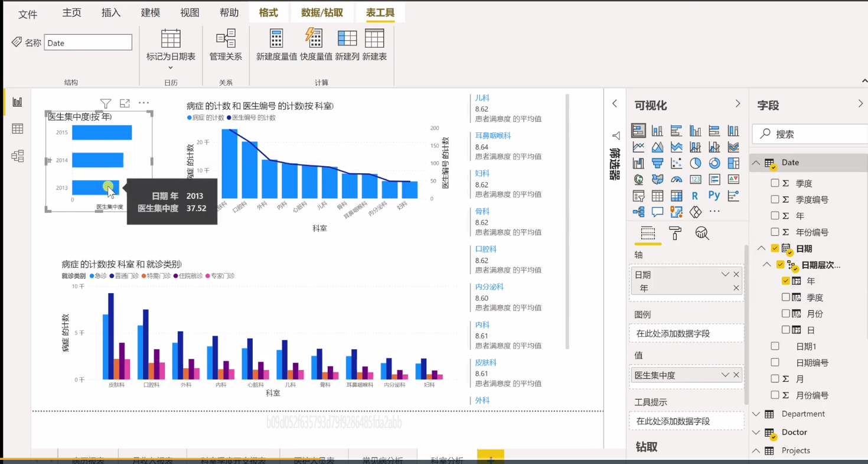Select the pie chart visualization icon
Viewport: 868px width, 464px height.
[695, 163]
